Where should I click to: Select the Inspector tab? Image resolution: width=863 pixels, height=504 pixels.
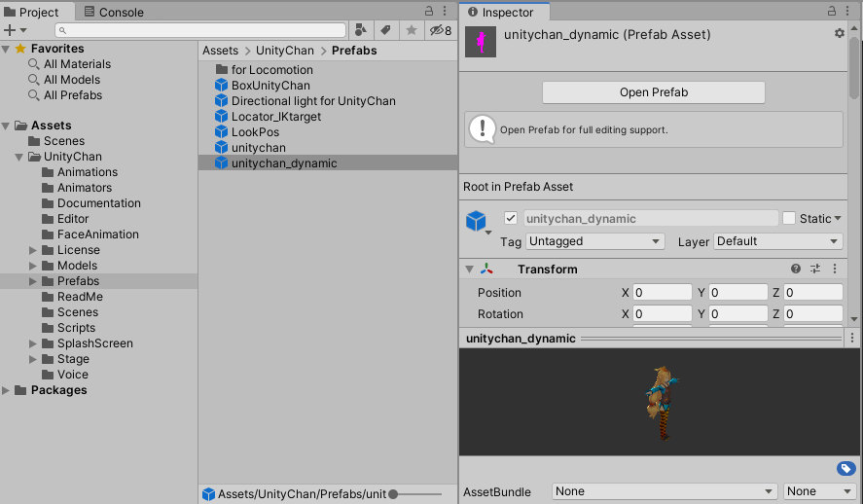point(501,12)
